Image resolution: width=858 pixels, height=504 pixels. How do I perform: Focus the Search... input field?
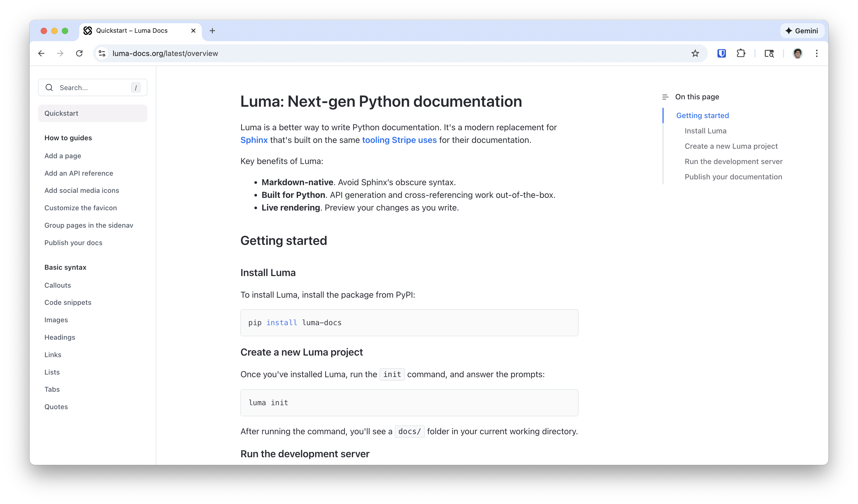point(93,87)
